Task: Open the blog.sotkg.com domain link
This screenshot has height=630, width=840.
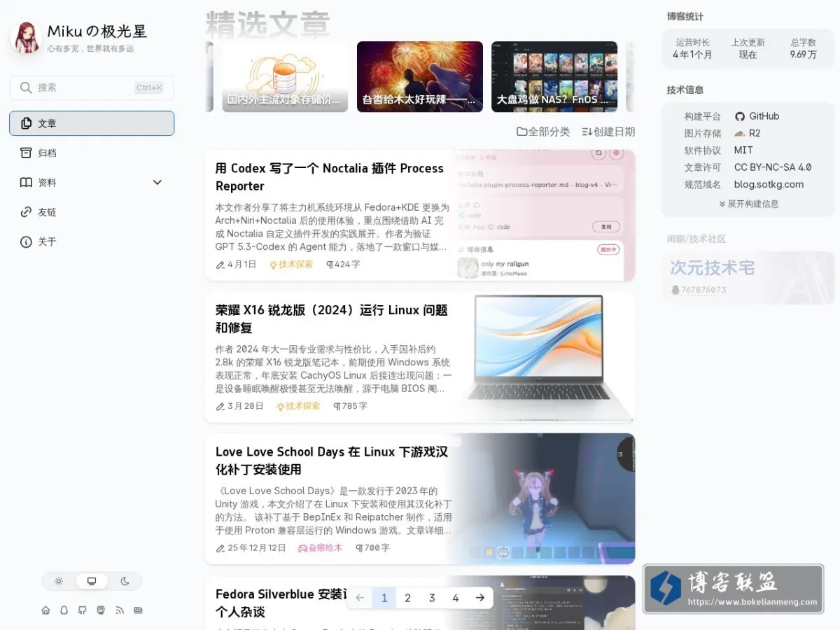Action: (x=769, y=185)
